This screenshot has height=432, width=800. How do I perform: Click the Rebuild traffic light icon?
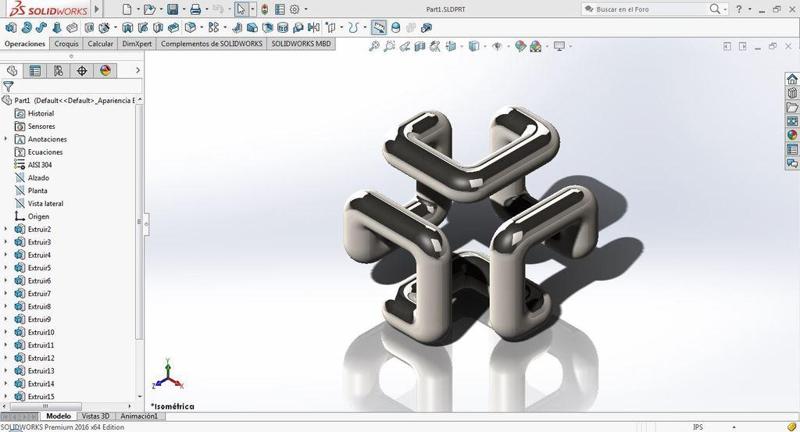(264, 9)
